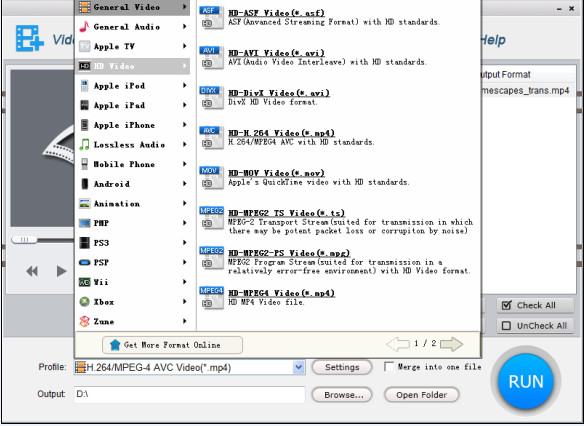Image resolution: width=584 pixels, height=426 pixels.
Task: Expand the General Video submenu arrow
Action: (x=185, y=7)
